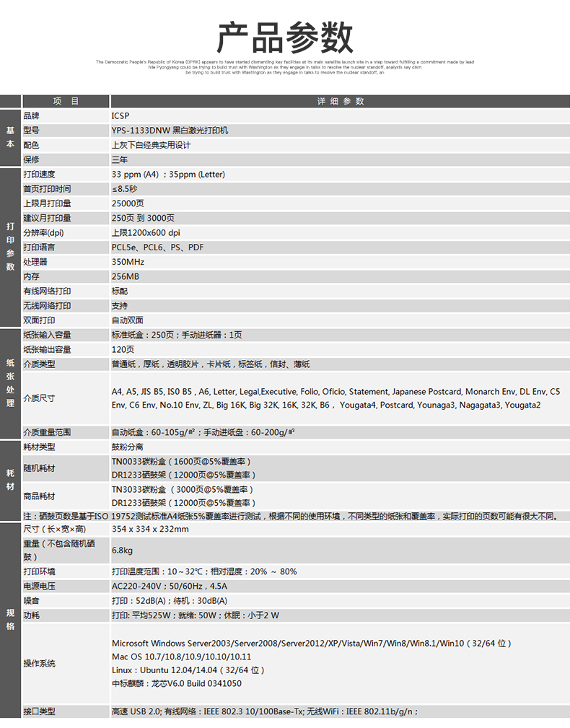The image size is (570, 728).
Task: Click the 接口类型 row label
Action: pyautogui.click(x=40, y=711)
